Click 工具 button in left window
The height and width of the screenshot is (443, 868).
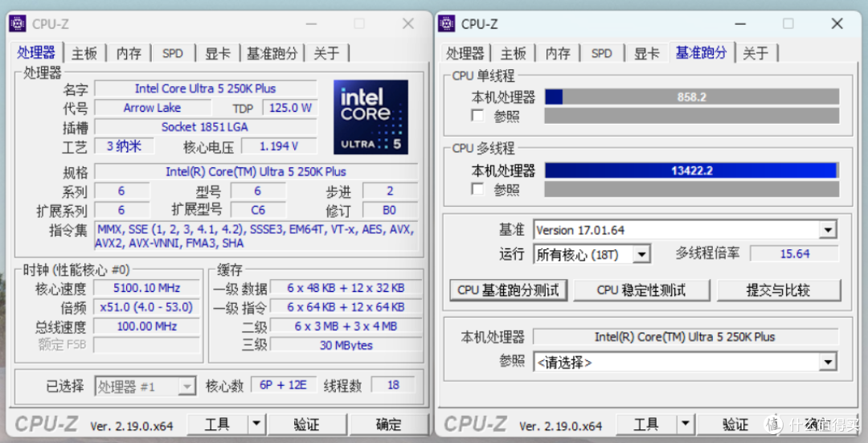218,425
